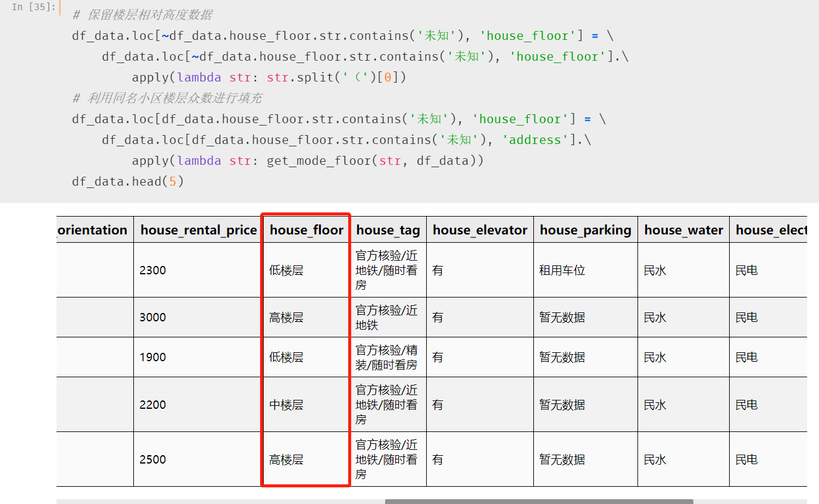Select 民水 in the 3000 price row
The image size is (819, 504).
pos(655,317)
